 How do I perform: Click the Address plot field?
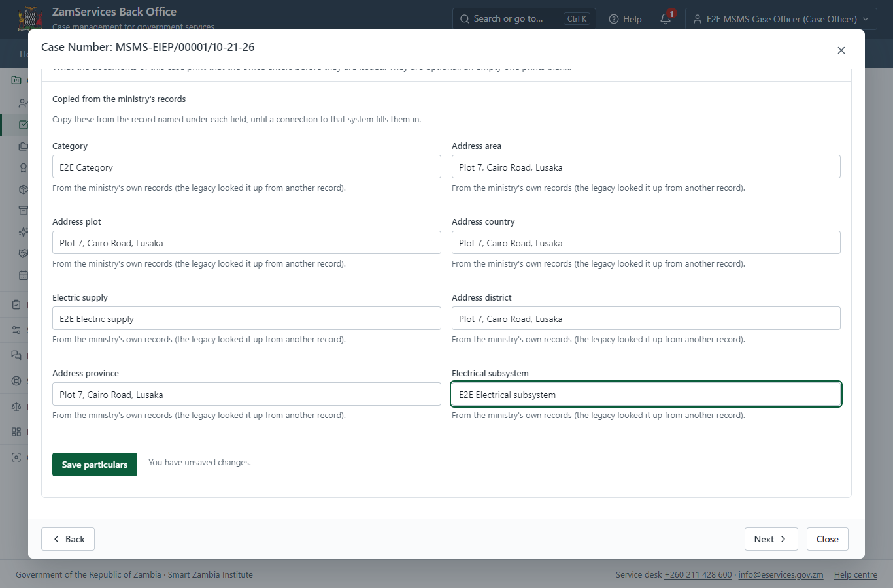click(246, 242)
